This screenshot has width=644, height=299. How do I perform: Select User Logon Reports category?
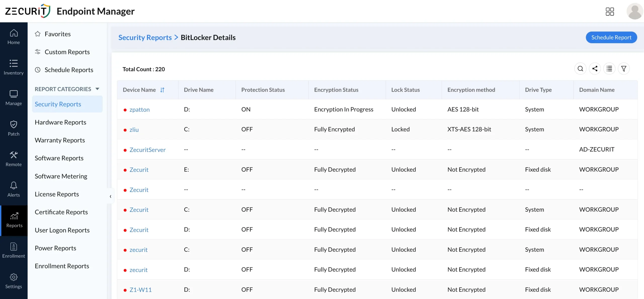click(x=62, y=230)
